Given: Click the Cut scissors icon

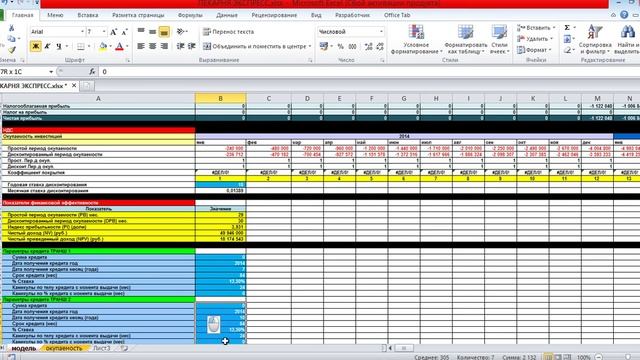Looking at the screenshot, I should (x=11, y=28).
